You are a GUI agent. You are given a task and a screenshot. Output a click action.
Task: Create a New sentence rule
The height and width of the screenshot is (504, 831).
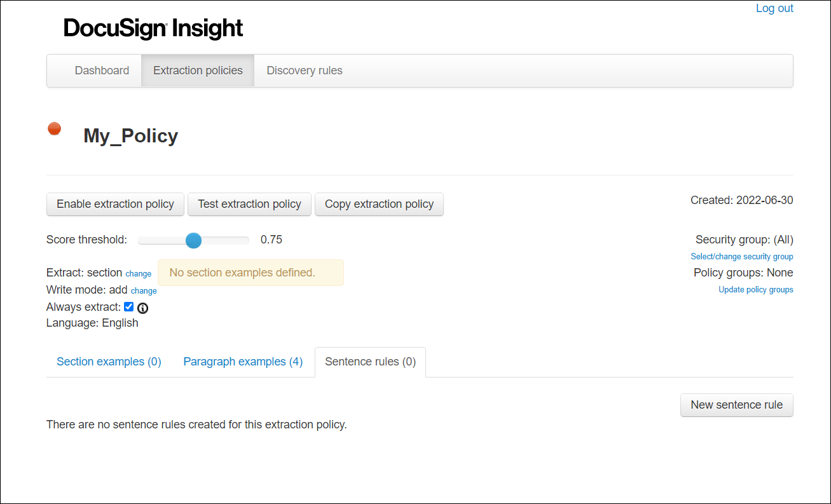tap(736, 405)
